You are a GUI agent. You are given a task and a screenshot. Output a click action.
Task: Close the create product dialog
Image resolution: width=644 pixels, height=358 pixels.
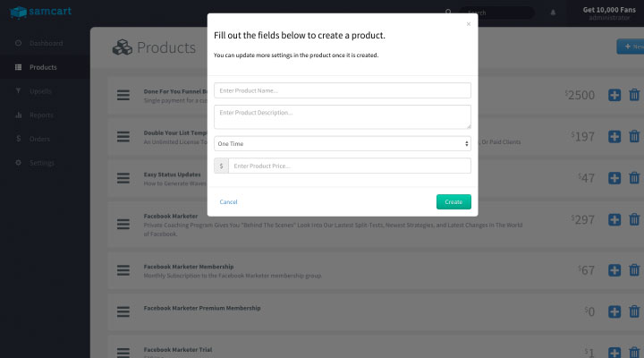point(468,24)
